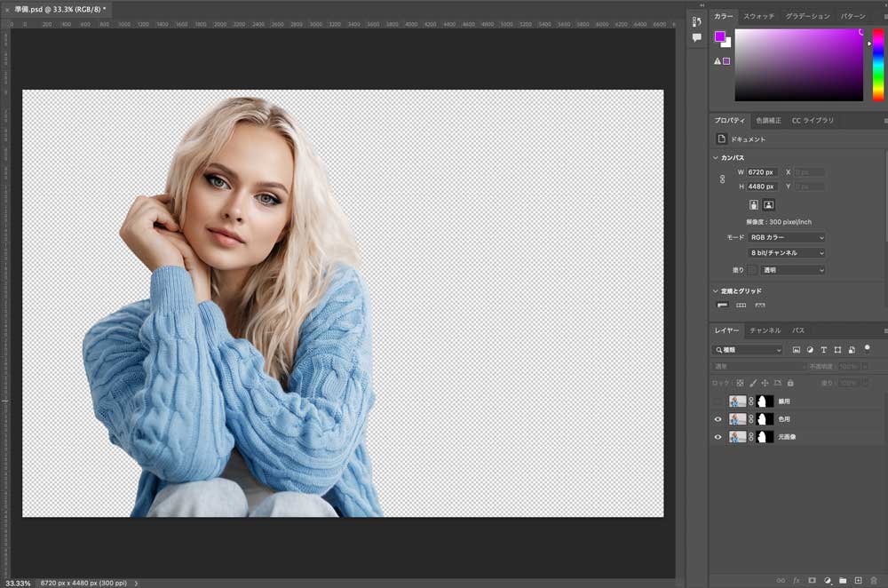Click the landscape orientation button
The height and width of the screenshot is (588, 888).
[767, 204]
